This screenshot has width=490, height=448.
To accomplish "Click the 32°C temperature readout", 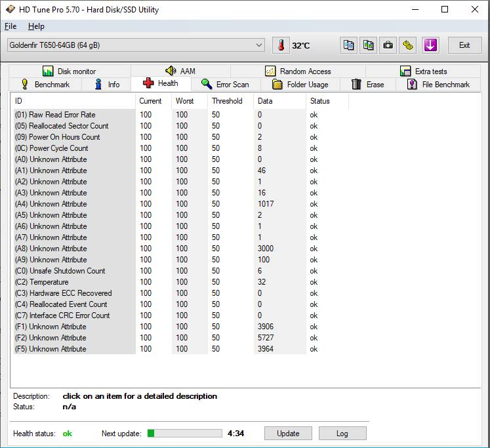I will click(301, 46).
